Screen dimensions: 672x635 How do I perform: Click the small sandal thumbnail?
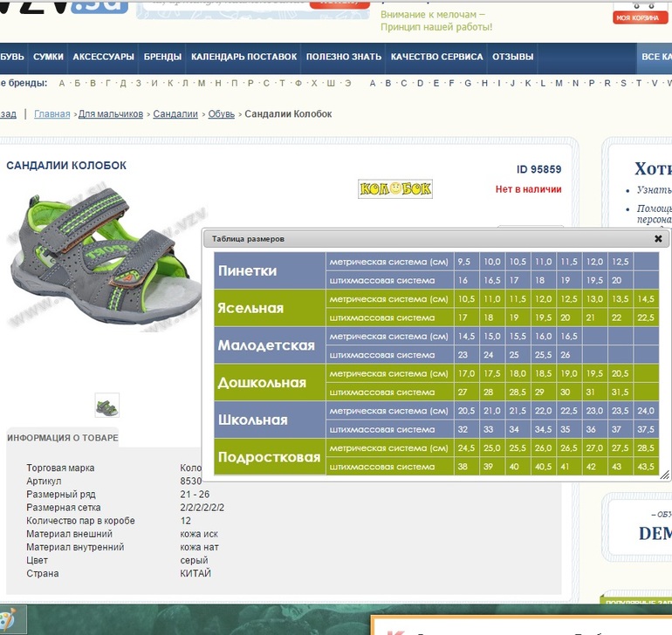tap(107, 406)
